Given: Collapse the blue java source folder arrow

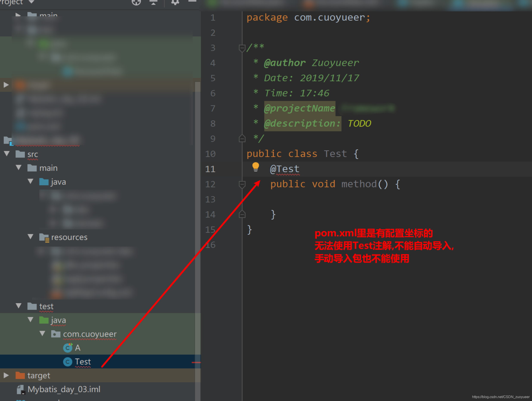Looking at the screenshot, I should click(31, 181).
